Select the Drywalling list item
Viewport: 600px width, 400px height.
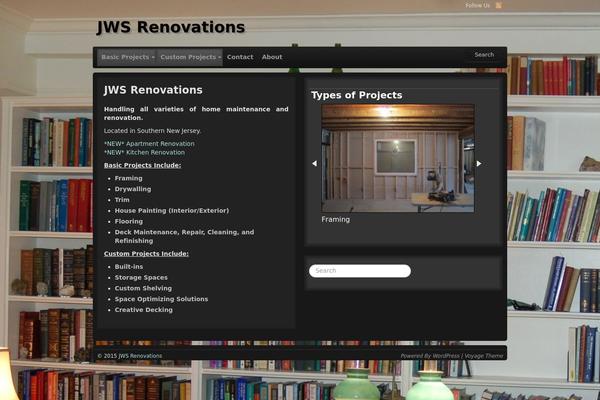(x=133, y=189)
